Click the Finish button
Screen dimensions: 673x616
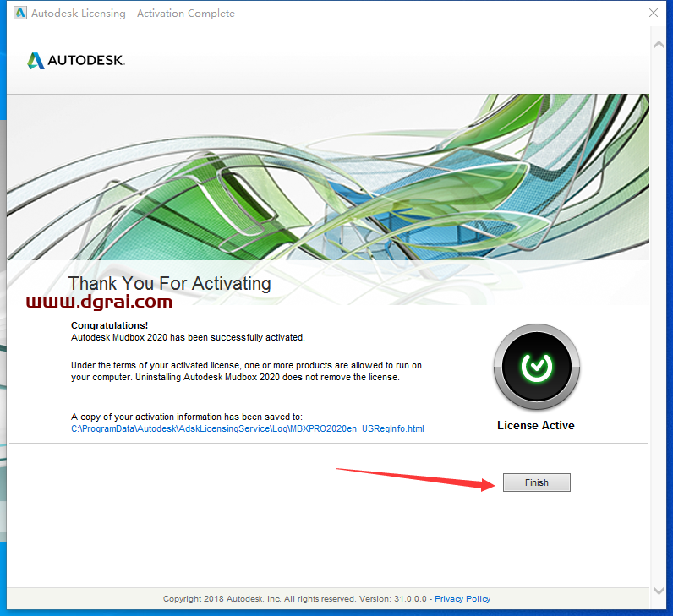pyautogui.click(x=537, y=482)
